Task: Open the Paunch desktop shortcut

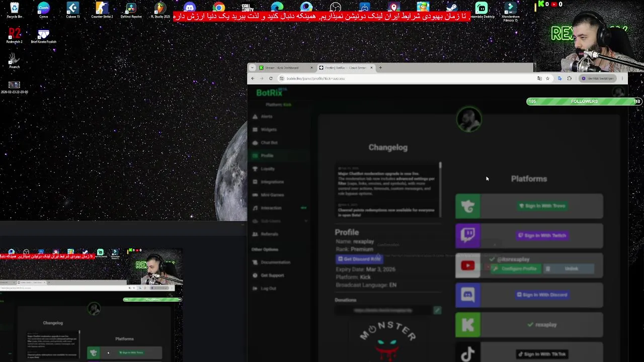Action: (14, 61)
